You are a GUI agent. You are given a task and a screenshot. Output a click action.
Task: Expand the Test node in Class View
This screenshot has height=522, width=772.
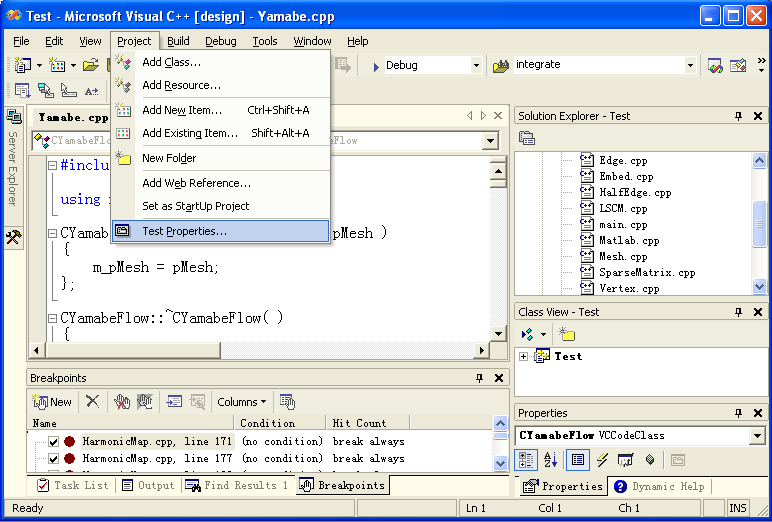pyautogui.click(x=523, y=356)
